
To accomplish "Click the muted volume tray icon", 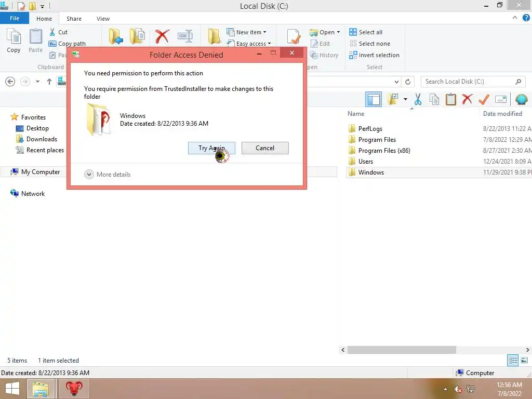I will pyautogui.click(x=458, y=389).
